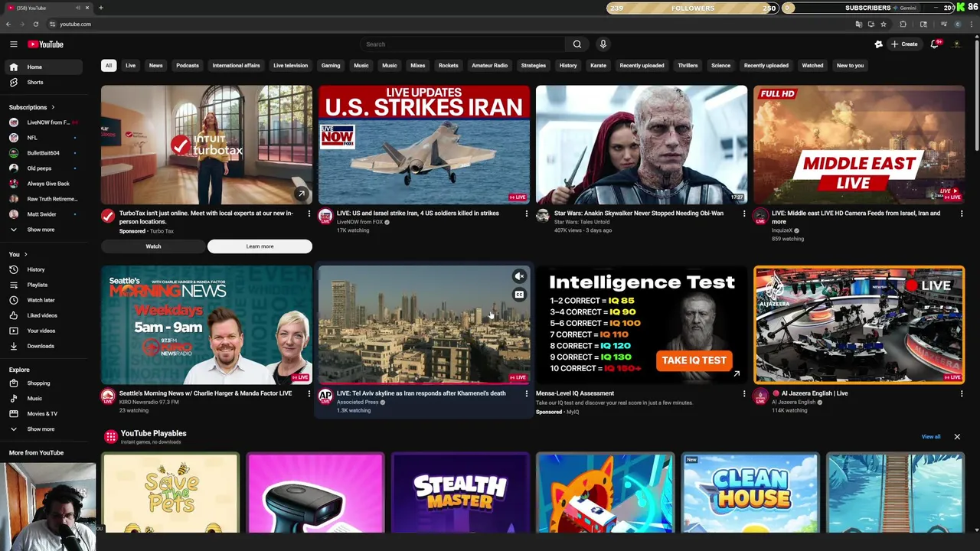Screen dimensions: 980x551
Task: Open Stealth Master playable thumbnail
Action: [x=460, y=493]
